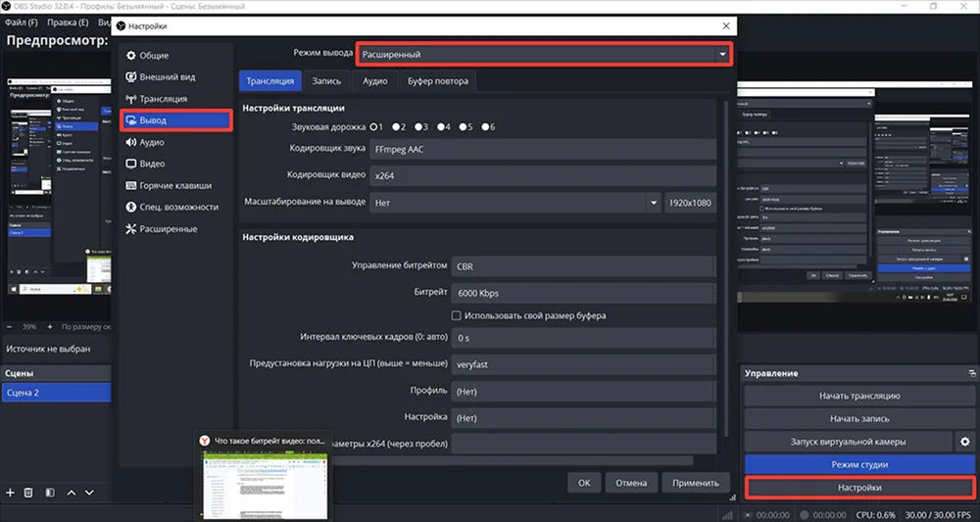
Task: Click the Интервал ключевых кадров field
Action: [583, 338]
